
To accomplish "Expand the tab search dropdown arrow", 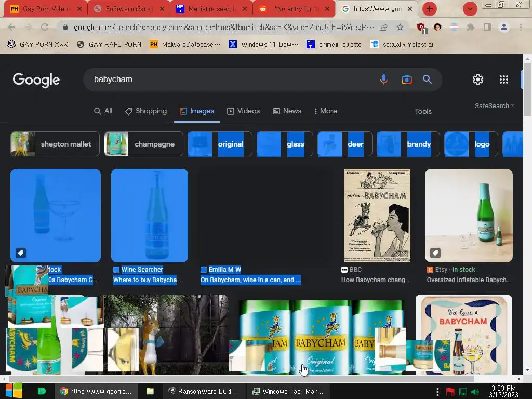I will click(470, 9).
